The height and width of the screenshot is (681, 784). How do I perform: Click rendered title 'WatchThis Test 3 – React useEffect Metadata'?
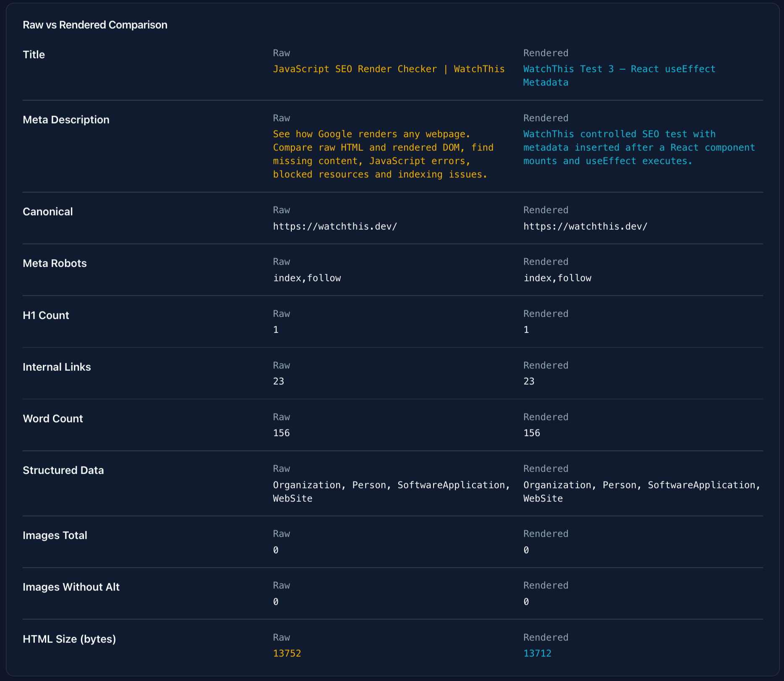pos(619,76)
